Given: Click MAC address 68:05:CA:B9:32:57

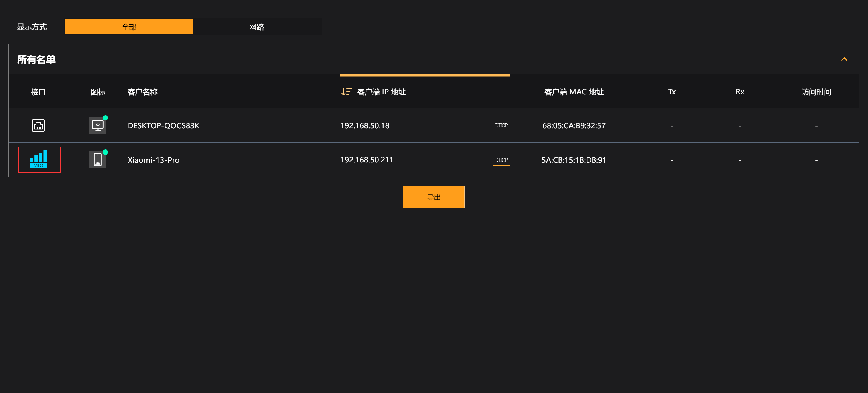Looking at the screenshot, I should tap(573, 125).
